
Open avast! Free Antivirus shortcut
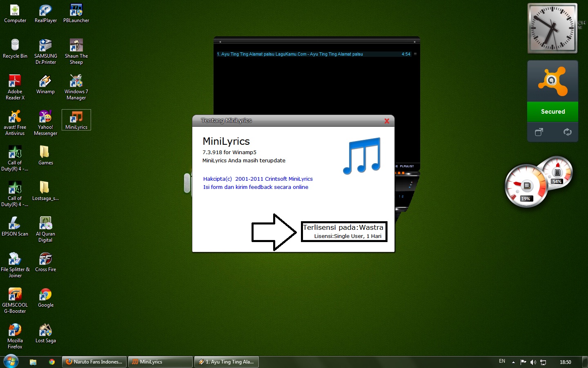tap(15, 123)
